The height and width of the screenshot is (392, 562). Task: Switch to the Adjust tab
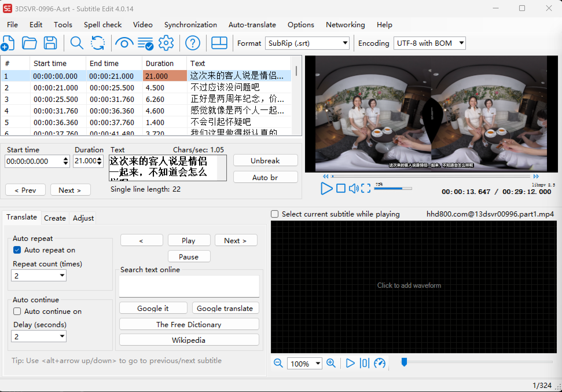[83, 218]
